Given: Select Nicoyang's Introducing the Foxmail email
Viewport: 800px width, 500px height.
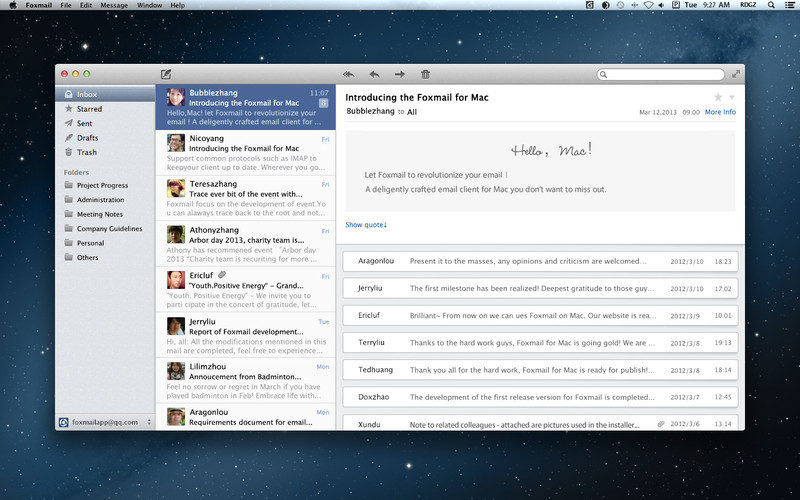Looking at the screenshot, I should [245, 153].
